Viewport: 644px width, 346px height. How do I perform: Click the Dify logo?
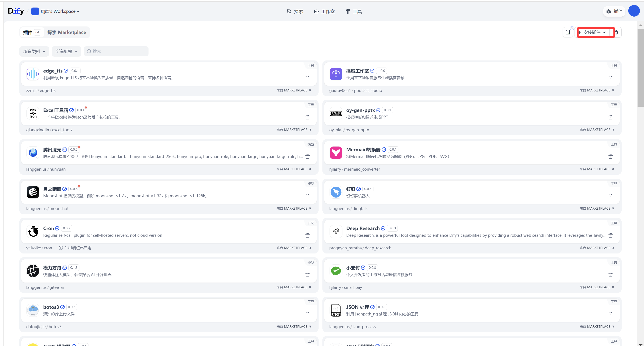pos(16,11)
